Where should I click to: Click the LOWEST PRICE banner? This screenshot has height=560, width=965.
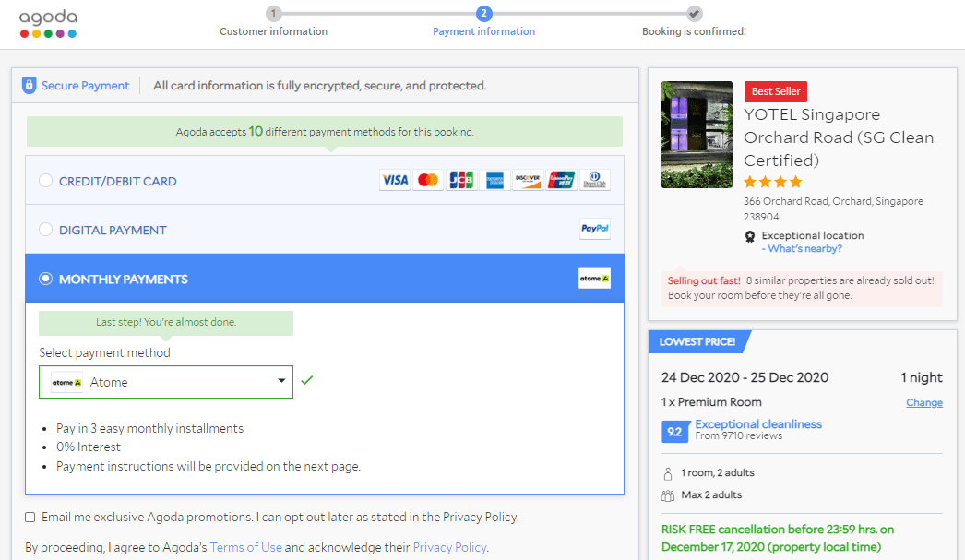pyautogui.click(x=697, y=341)
